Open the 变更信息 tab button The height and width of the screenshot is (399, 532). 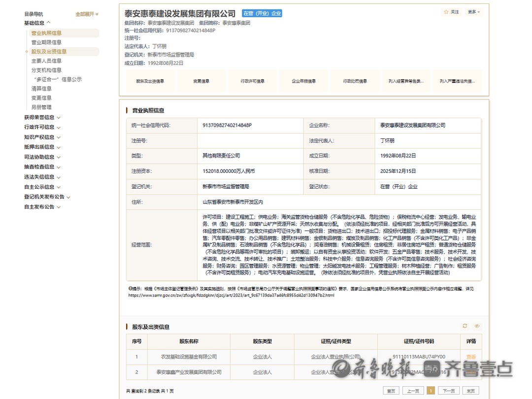tap(201, 81)
